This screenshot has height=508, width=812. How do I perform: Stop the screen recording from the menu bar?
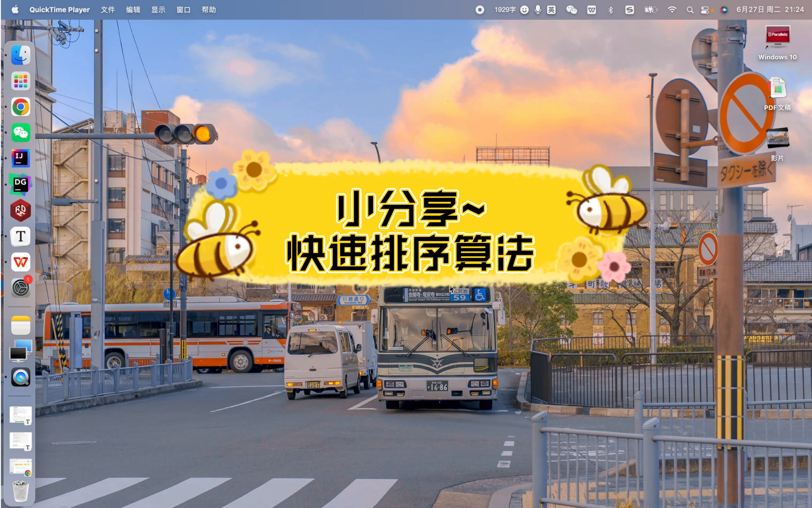tap(480, 10)
